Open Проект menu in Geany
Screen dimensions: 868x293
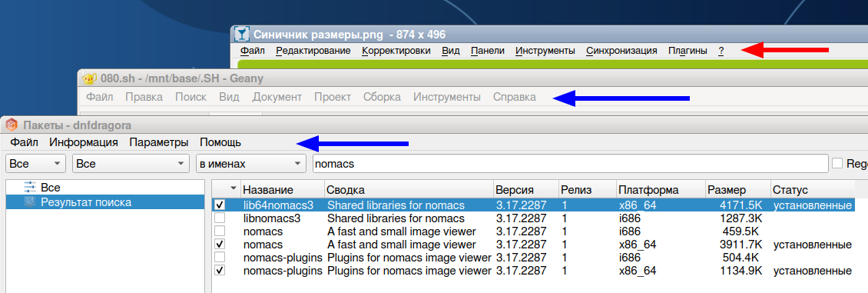click(x=333, y=97)
